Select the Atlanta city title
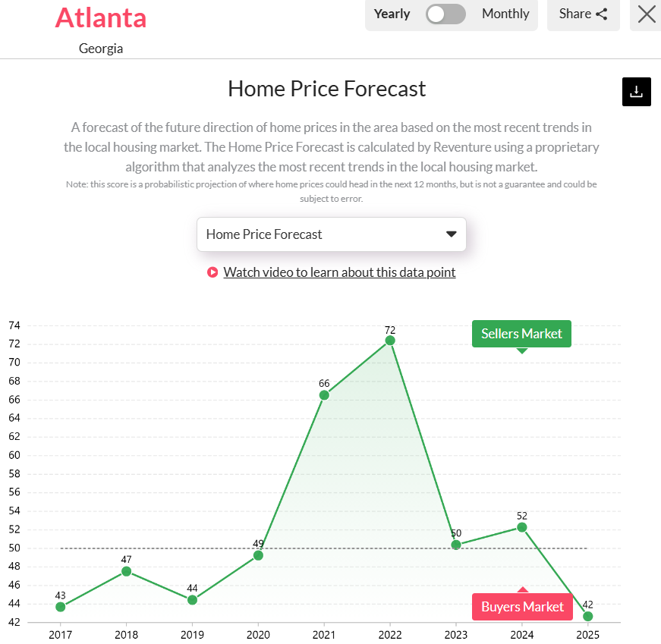Viewport: 661px width, 644px height. tap(101, 17)
